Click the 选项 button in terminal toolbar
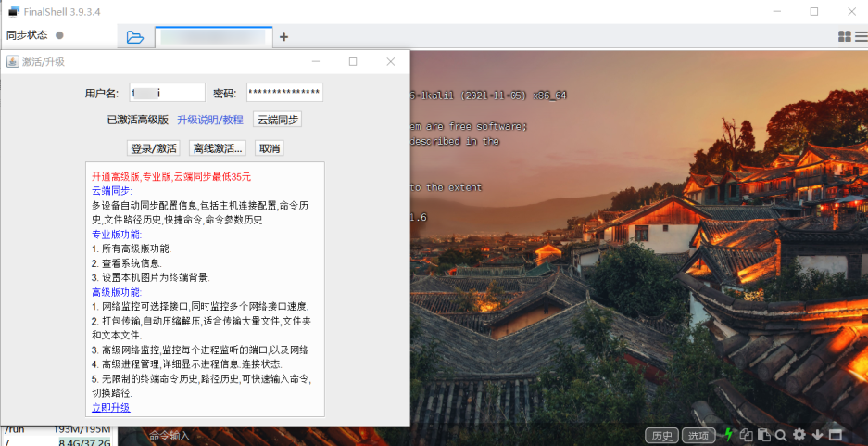Viewport: 868px width, 446px height. [698, 436]
